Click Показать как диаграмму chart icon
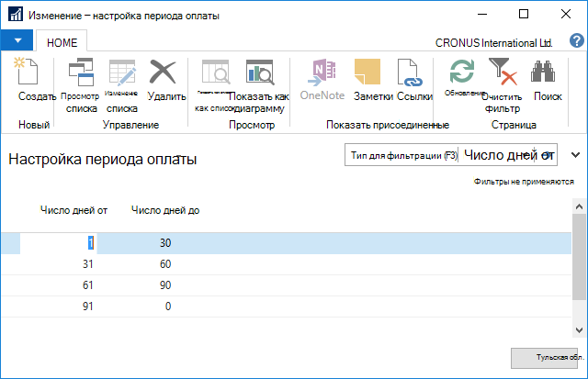588x379 pixels. [260, 72]
